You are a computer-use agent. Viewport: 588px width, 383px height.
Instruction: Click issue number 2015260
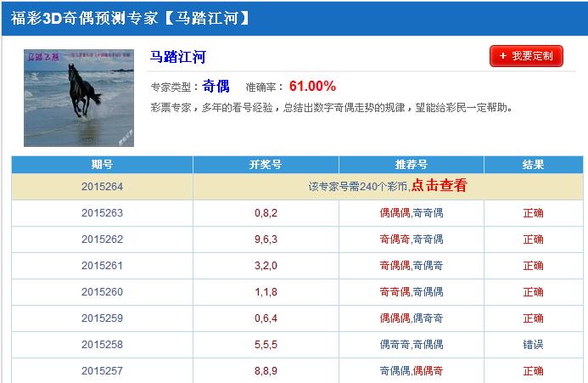coord(102,292)
